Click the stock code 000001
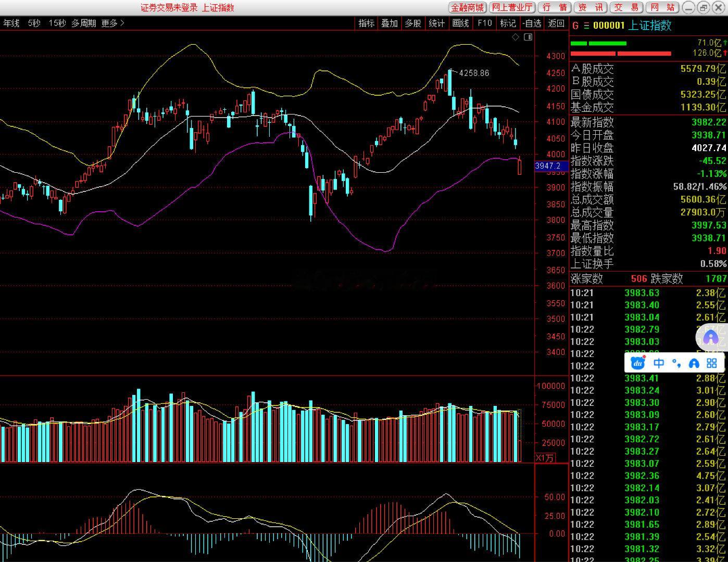This screenshot has width=728, height=562. point(609,25)
